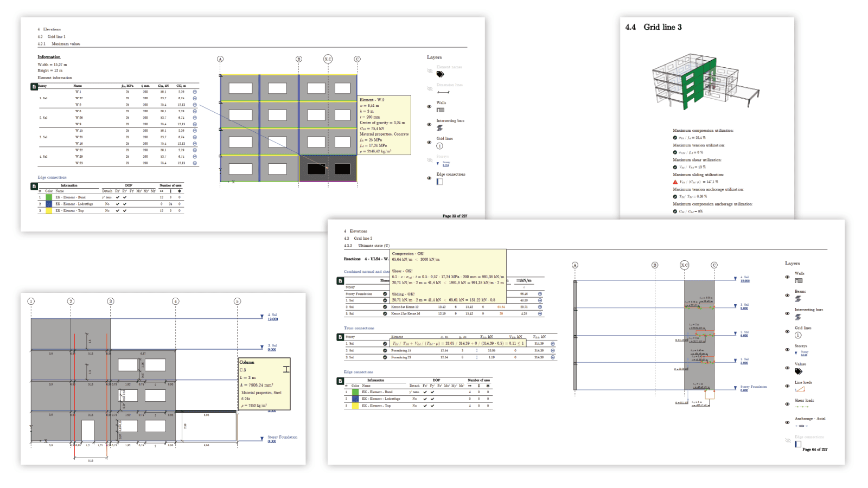Select grid bubble X C on Grid line 1 drawing

tap(328, 59)
